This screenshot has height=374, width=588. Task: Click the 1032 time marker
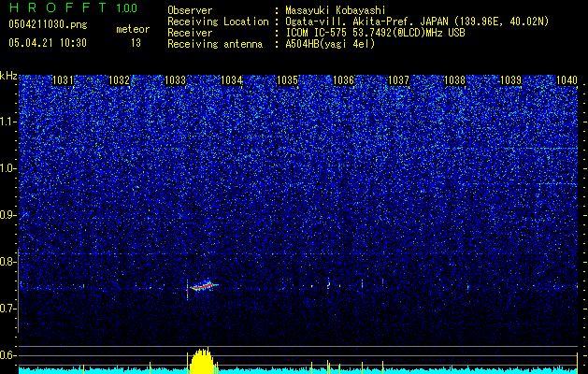point(119,80)
